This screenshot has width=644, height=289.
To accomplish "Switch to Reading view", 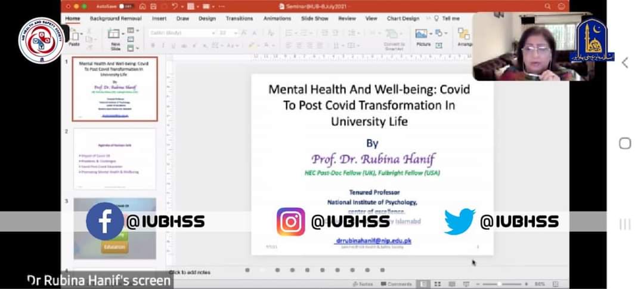I will point(452,284).
